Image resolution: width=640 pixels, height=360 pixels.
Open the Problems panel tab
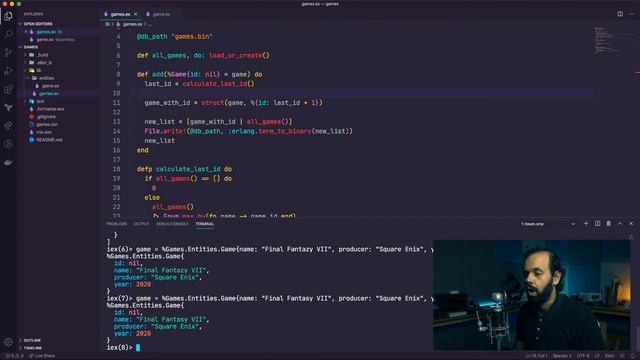(117, 224)
